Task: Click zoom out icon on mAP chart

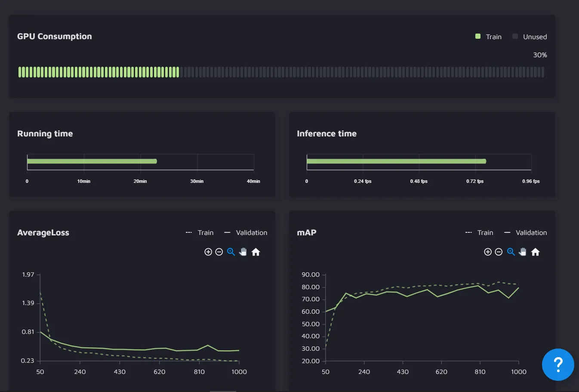Action: pyautogui.click(x=499, y=252)
